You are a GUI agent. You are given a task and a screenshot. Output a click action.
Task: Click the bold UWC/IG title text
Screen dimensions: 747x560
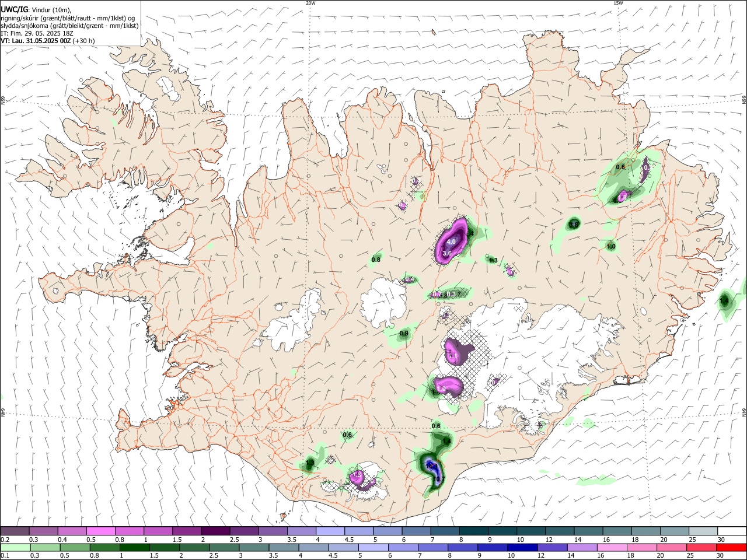click(x=14, y=10)
